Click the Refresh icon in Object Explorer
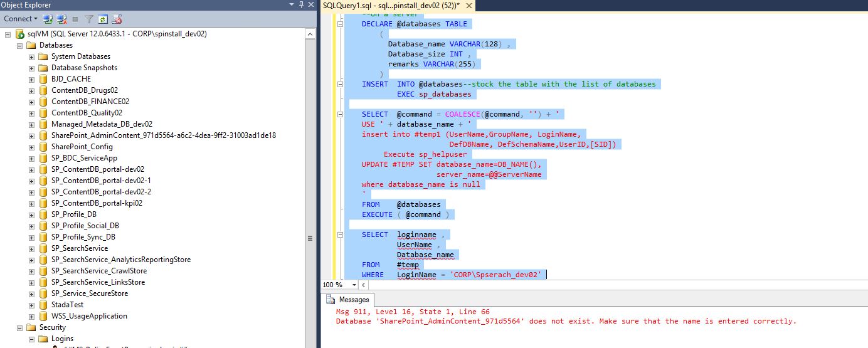Screen dimensions: 868x348 [x=103, y=19]
